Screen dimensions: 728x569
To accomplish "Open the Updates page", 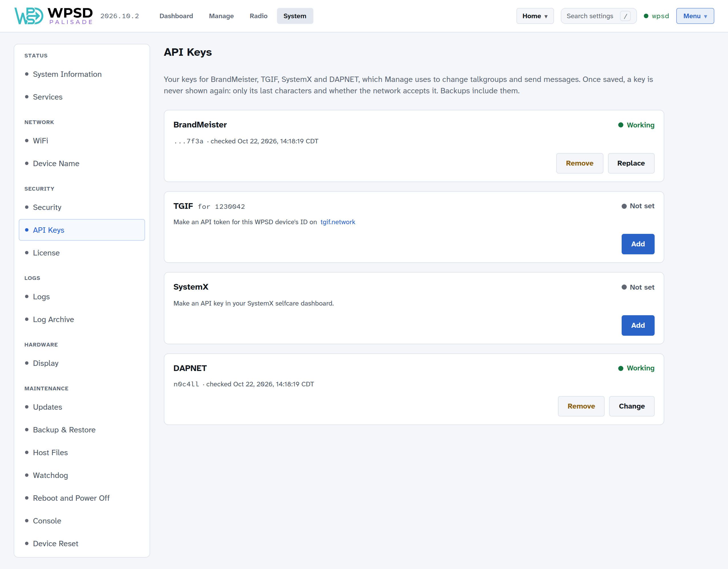I will click(x=82, y=407).
